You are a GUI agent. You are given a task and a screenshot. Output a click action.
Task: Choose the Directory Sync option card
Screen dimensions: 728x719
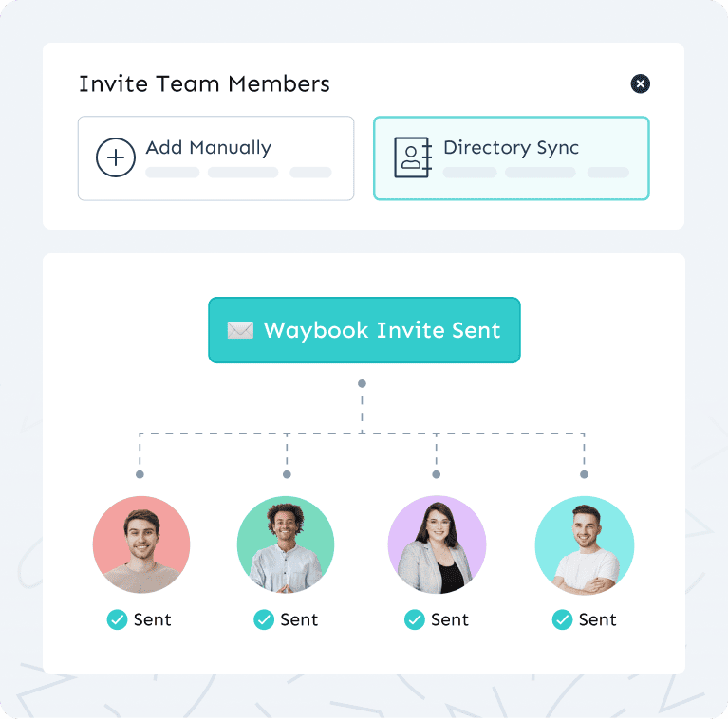[512, 158]
